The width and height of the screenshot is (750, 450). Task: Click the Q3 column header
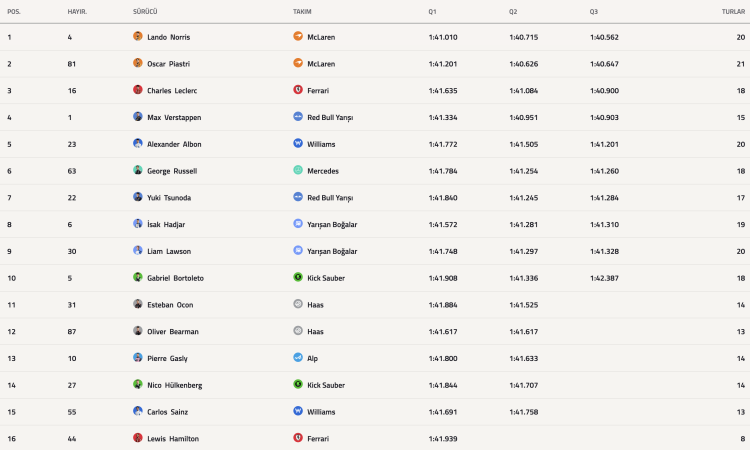pyautogui.click(x=594, y=11)
